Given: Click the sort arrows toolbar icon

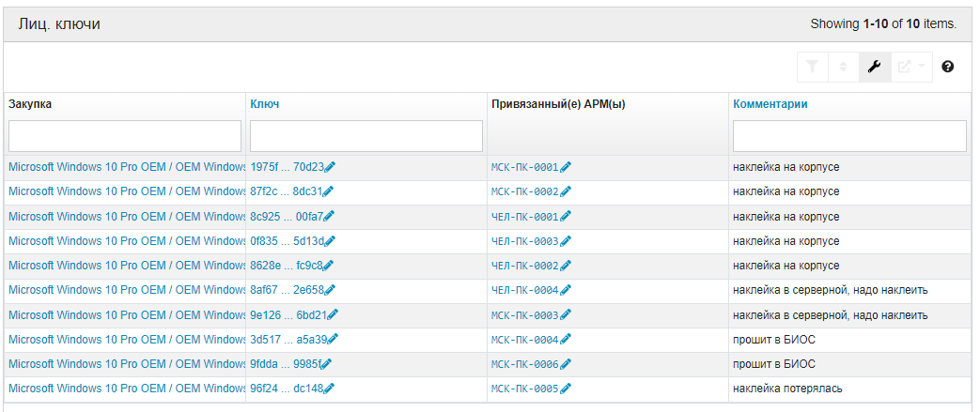Looking at the screenshot, I should (x=843, y=67).
